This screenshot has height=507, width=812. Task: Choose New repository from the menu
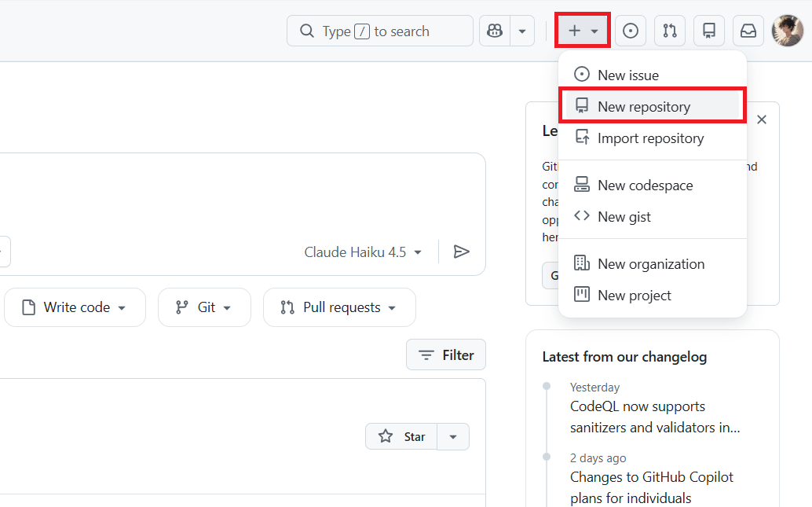tap(653, 106)
